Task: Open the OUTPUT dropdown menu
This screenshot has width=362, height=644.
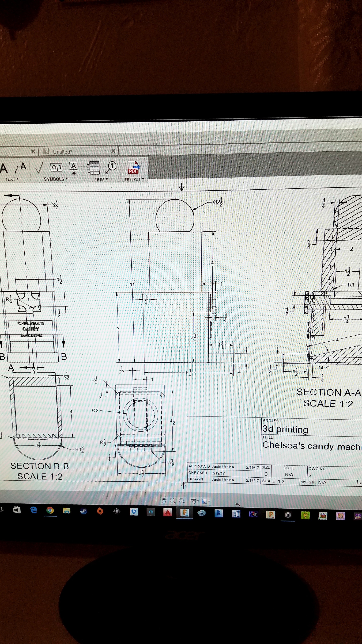Action: point(134,179)
